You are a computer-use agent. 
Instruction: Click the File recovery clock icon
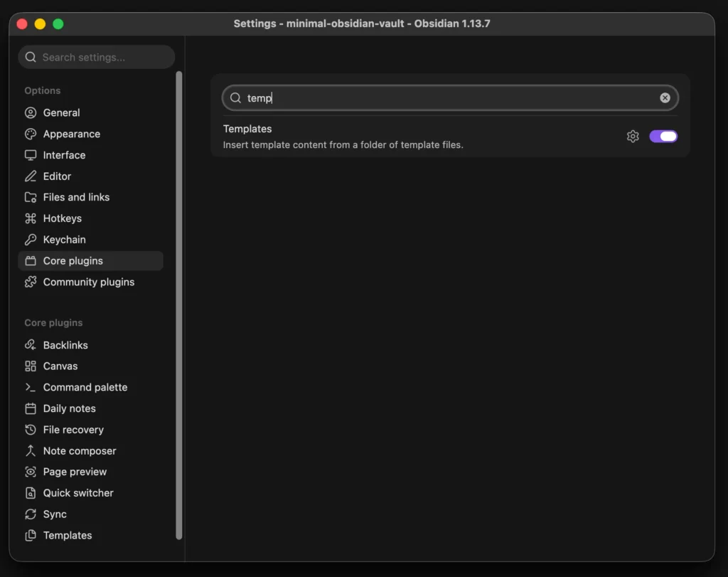[31, 430]
